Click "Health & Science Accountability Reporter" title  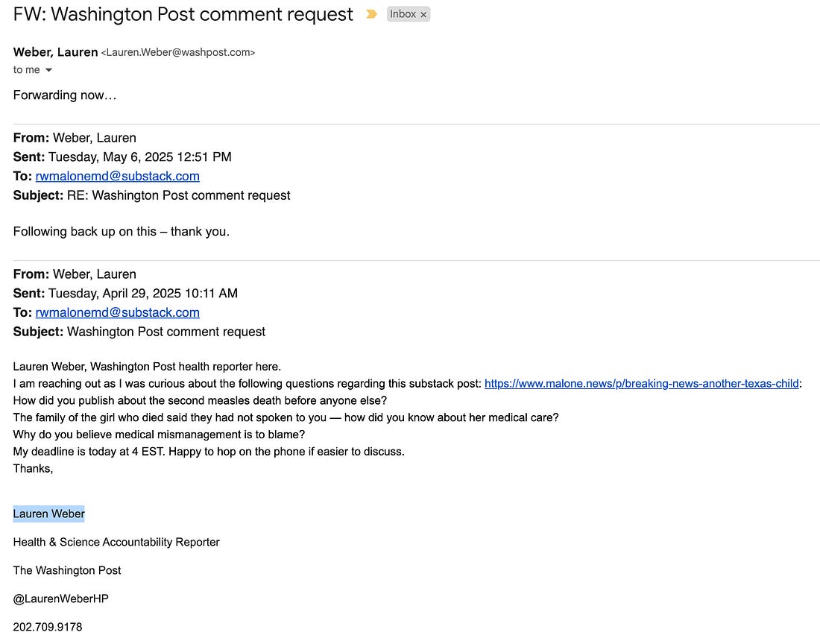click(116, 542)
